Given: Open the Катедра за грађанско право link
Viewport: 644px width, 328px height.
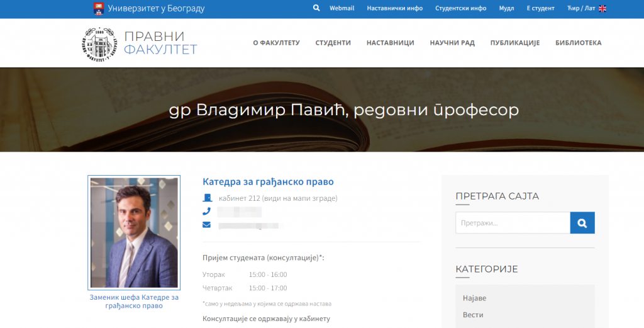Looking at the screenshot, I should pos(268,182).
